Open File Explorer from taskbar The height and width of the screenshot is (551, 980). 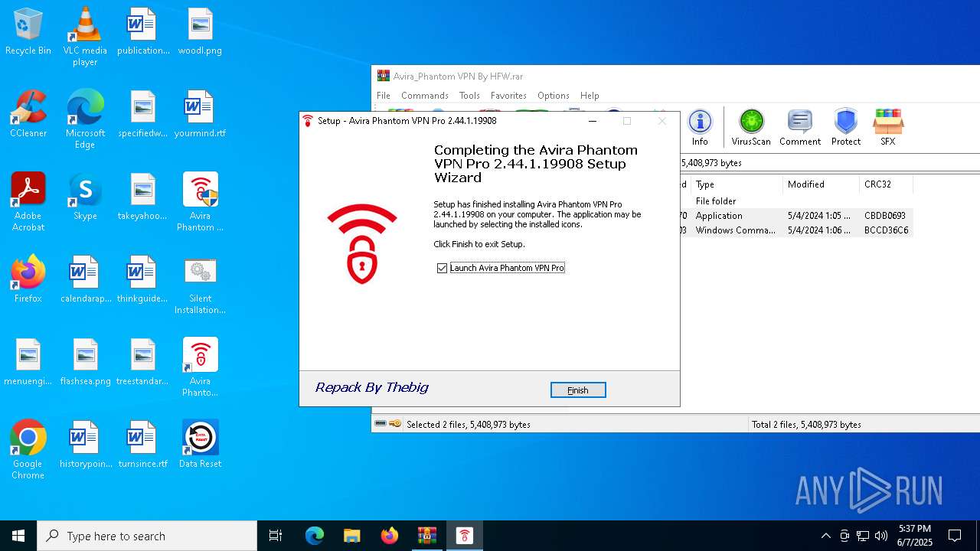click(x=352, y=536)
